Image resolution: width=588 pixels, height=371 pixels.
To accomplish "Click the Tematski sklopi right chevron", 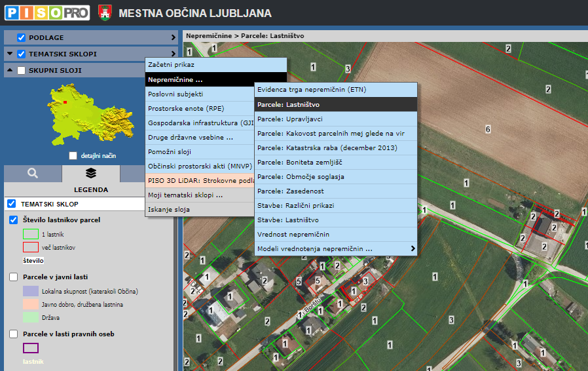I will [x=174, y=54].
